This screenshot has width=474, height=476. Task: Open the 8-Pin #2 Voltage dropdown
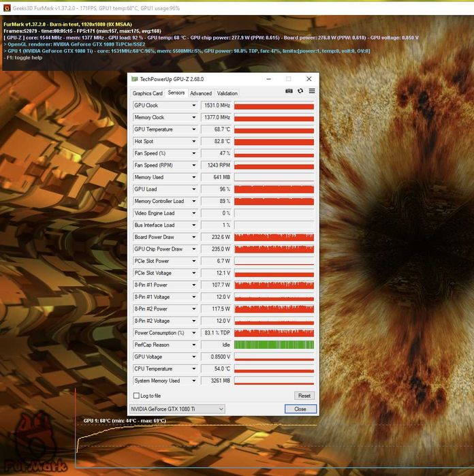(193, 321)
